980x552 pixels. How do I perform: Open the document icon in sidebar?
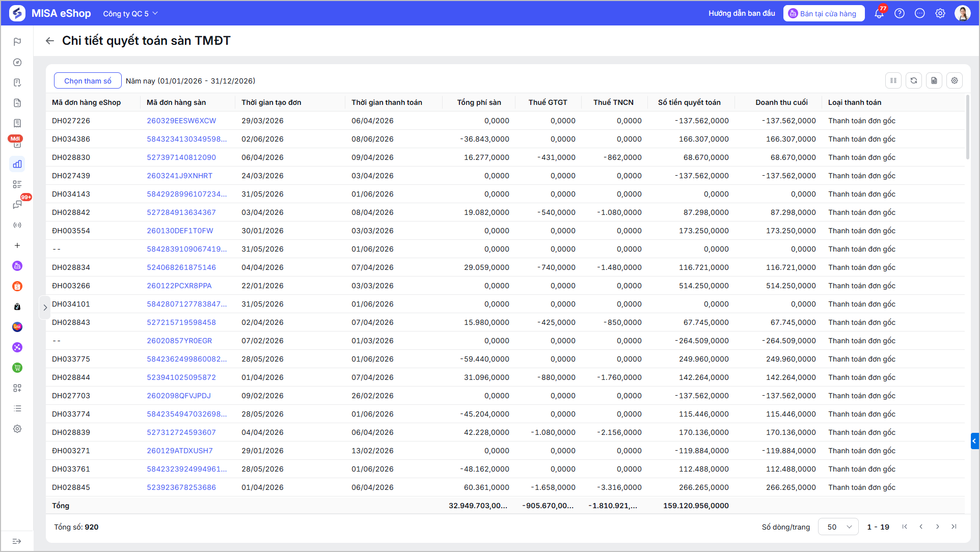(x=17, y=103)
